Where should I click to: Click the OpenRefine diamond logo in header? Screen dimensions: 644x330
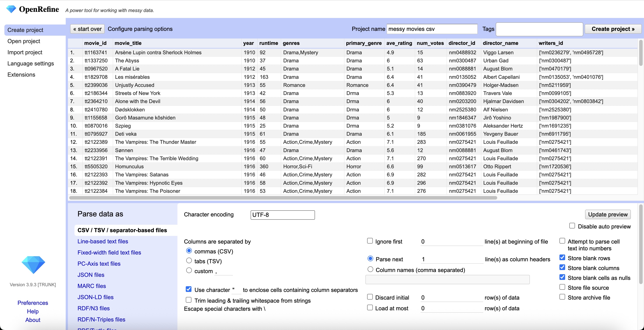(11, 9)
